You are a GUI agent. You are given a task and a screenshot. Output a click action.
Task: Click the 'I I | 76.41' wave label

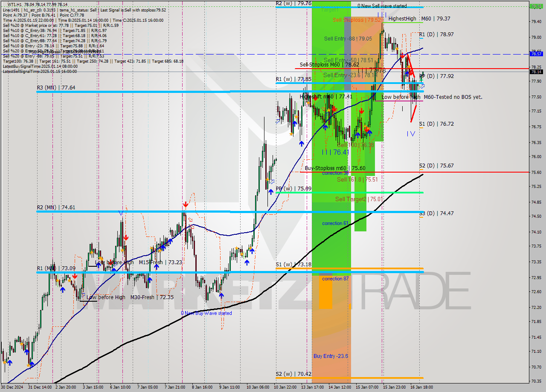click(336, 152)
